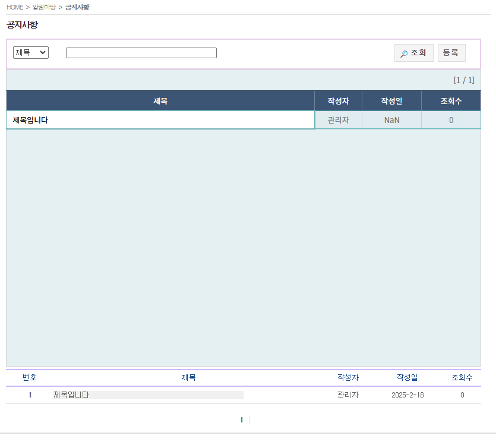Click 제목 header in lower list

(x=188, y=377)
